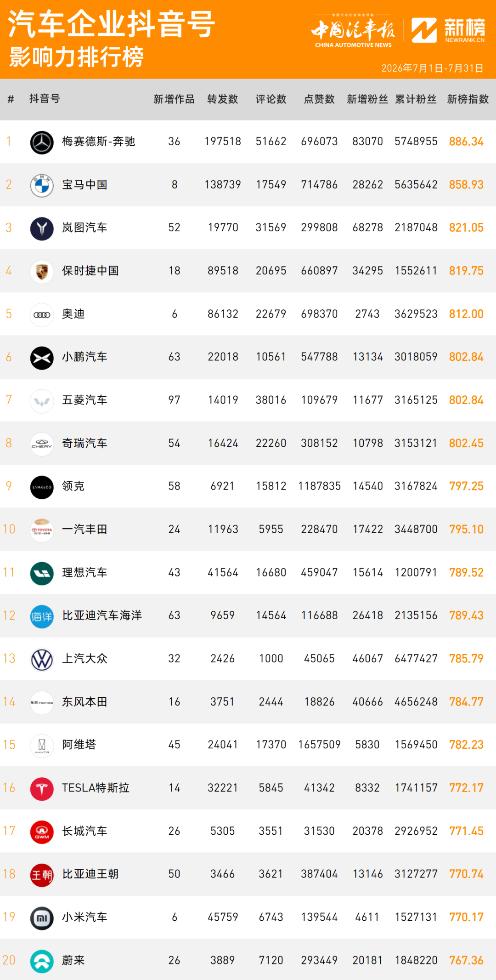Click the new works value 97
The height and width of the screenshot is (980, 496).
coord(174,400)
